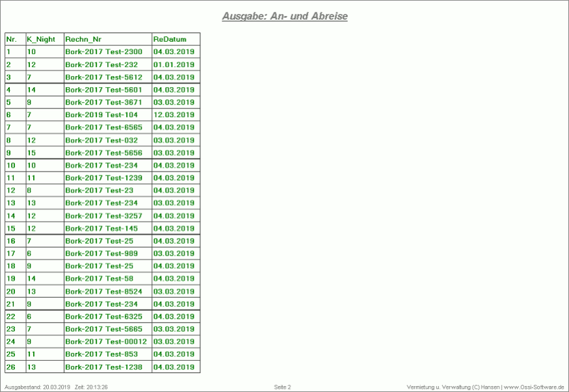The image size is (569, 392).
Task: Click invoice cell 'Bork-2017 Test-3257'
Action: pos(103,216)
